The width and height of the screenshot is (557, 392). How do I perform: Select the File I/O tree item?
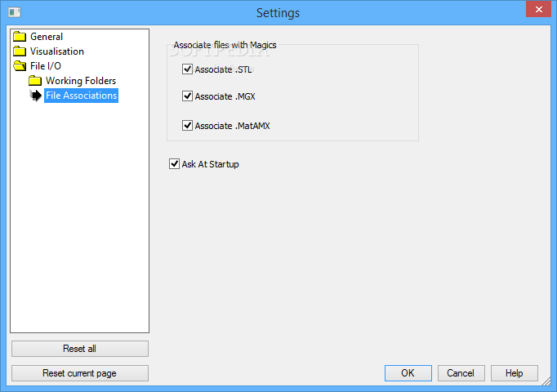46,66
